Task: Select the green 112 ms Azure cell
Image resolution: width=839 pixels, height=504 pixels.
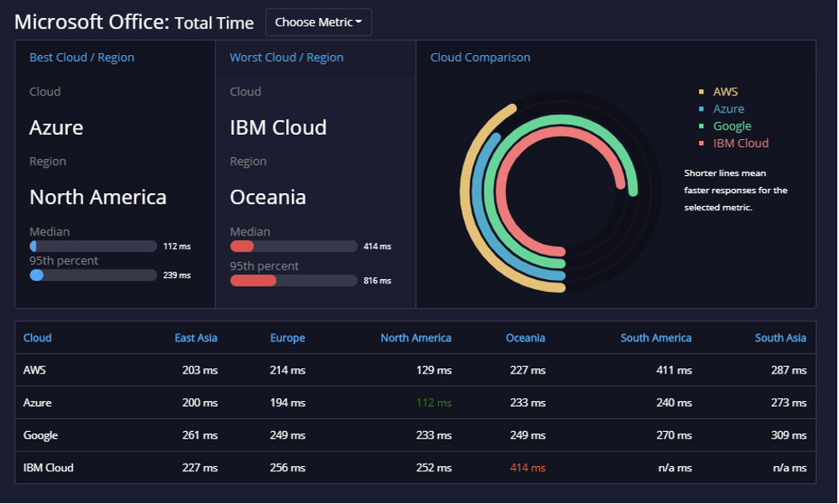Action: (434, 403)
